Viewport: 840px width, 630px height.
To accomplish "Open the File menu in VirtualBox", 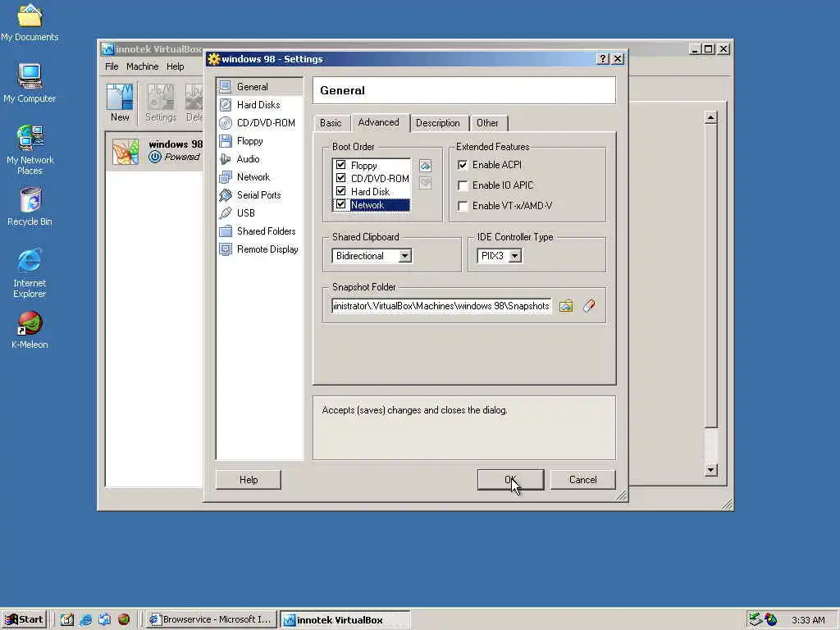I will tap(112, 66).
